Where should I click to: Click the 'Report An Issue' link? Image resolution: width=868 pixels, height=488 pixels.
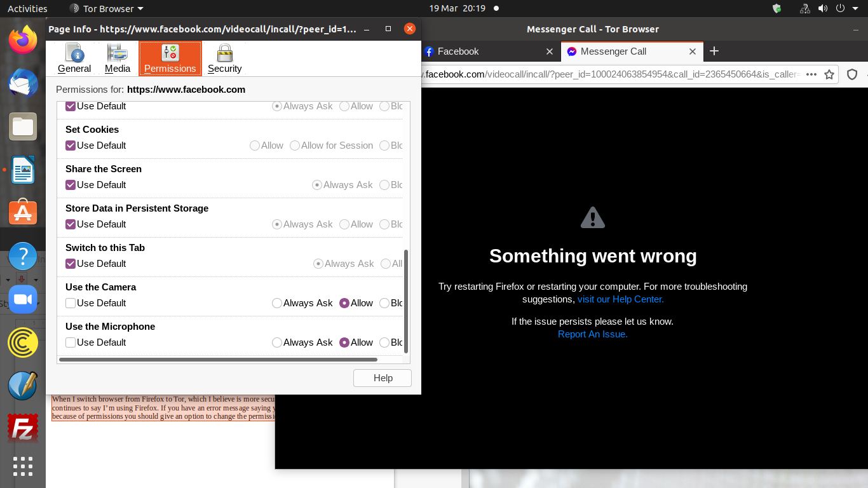tap(593, 334)
